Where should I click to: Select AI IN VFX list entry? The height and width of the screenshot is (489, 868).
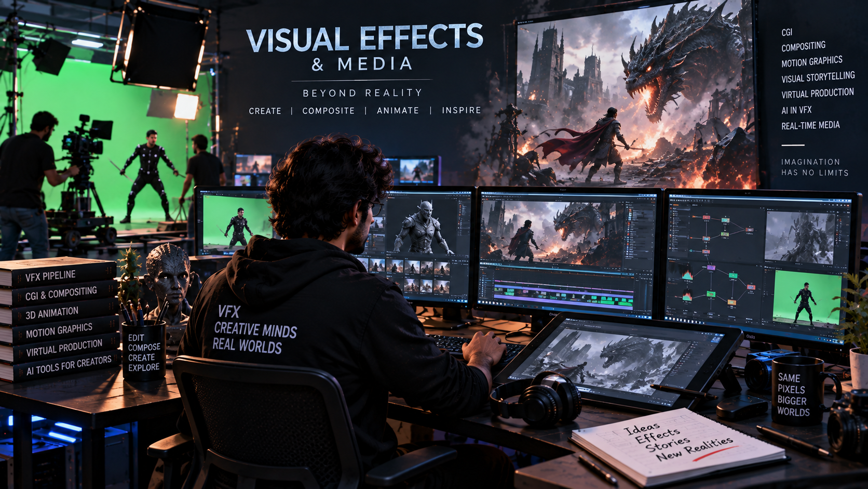(796, 110)
